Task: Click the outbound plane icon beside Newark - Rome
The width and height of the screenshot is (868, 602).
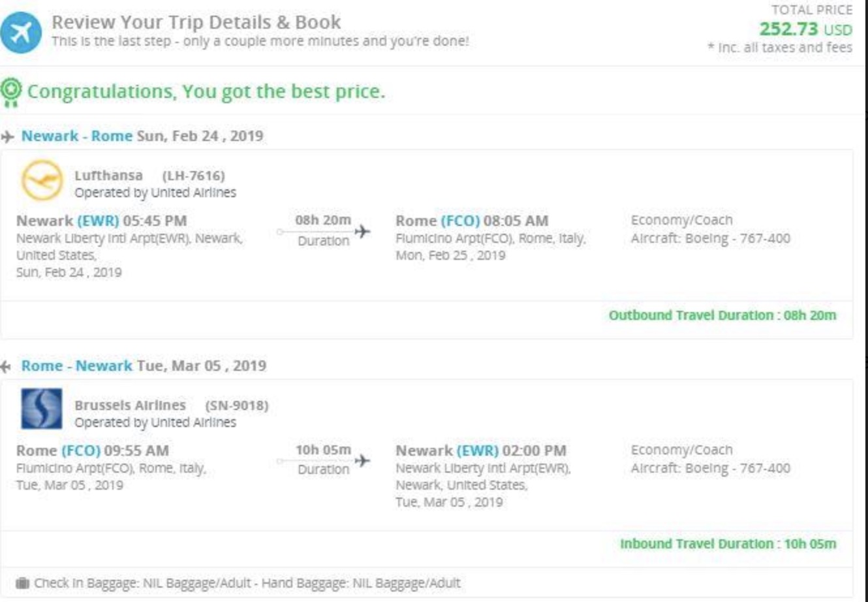Action: [8, 136]
